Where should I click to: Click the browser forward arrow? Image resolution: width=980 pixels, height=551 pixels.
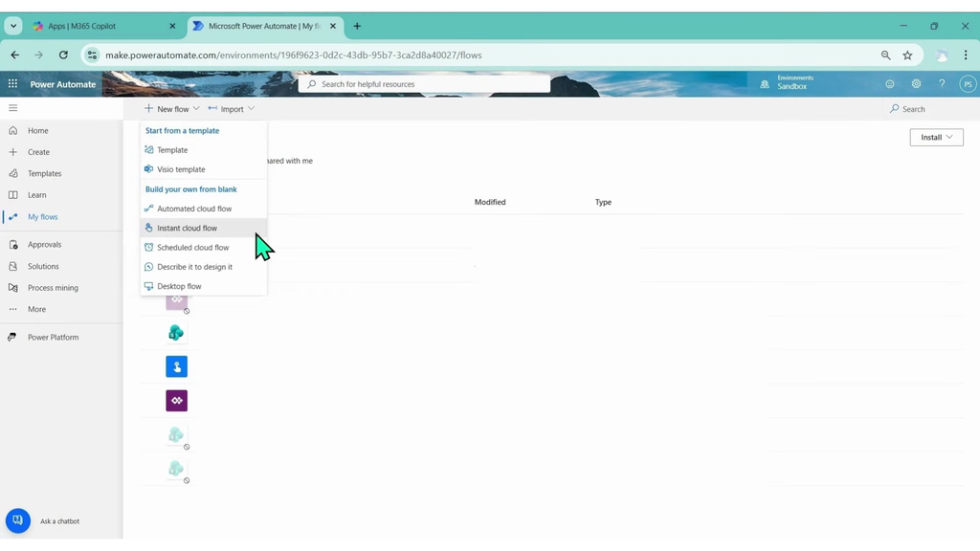coord(38,55)
